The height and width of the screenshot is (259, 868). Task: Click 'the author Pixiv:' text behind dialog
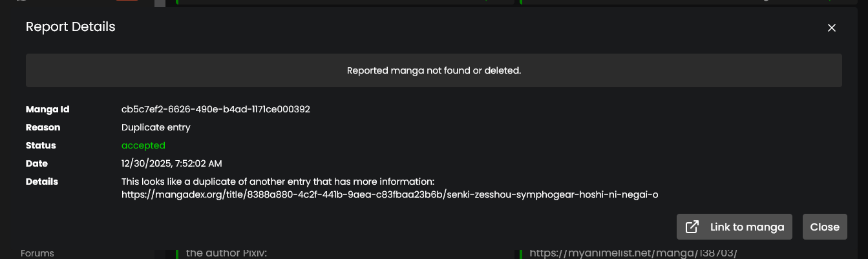click(x=226, y=253)
